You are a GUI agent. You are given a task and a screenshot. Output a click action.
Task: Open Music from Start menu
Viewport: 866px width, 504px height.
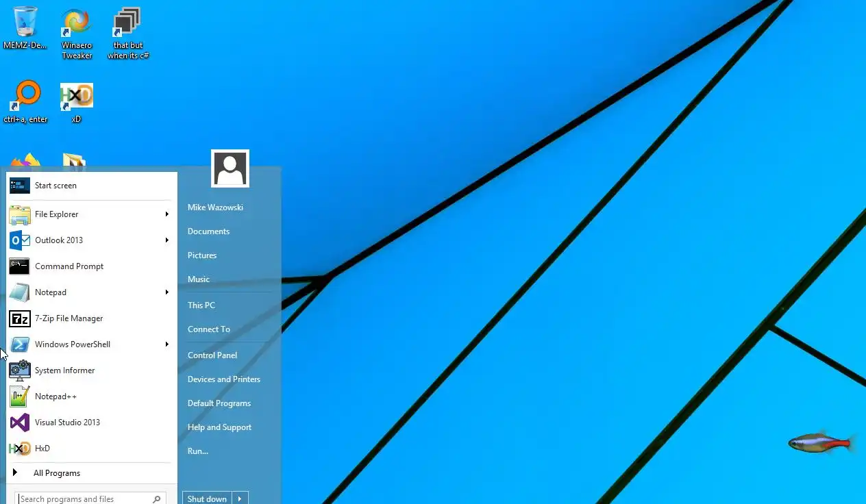point(199,279)
